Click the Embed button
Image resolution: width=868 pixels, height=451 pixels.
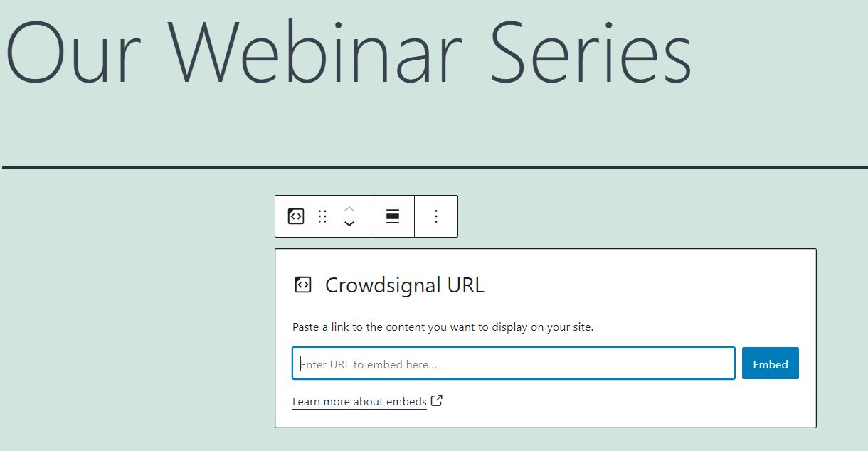click(x=770, y=364)
